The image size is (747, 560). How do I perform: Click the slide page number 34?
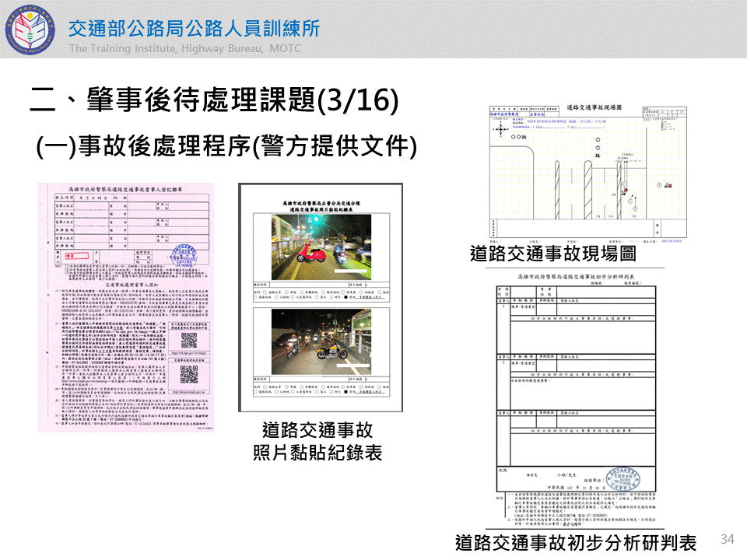click(728, 539)
